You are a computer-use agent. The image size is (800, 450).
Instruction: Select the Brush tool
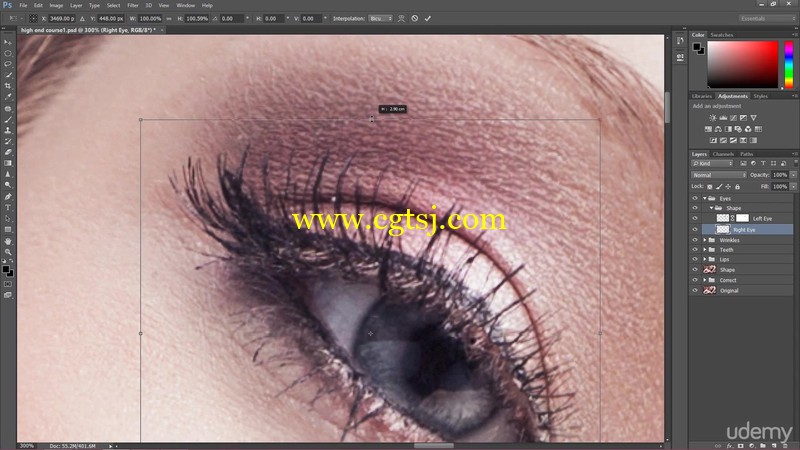coord(8,119)
